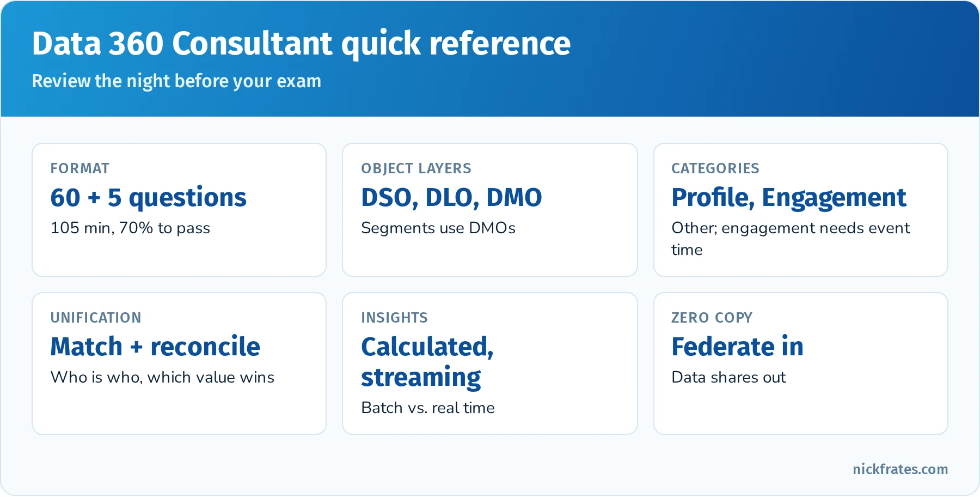980x497 pixels.
Task: Click the "DSO, DLO, DMO" heading
Action: 451,197
